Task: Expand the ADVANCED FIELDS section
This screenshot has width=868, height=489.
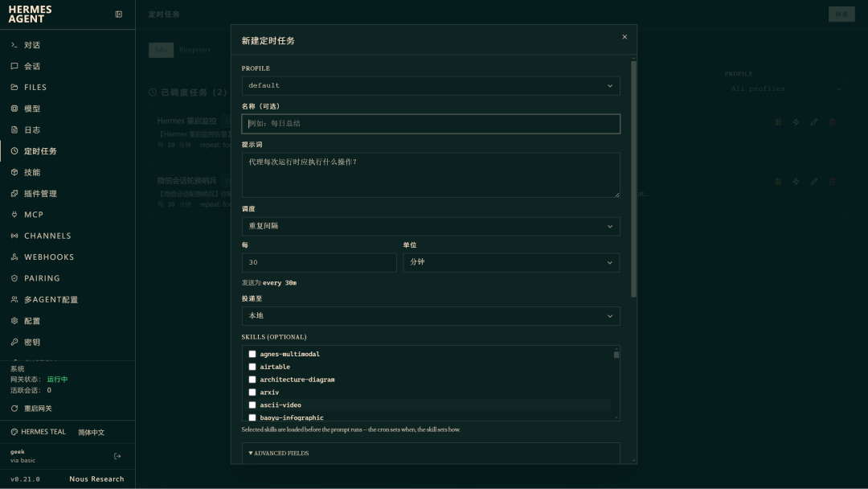Action: click(x=279, y=453)
